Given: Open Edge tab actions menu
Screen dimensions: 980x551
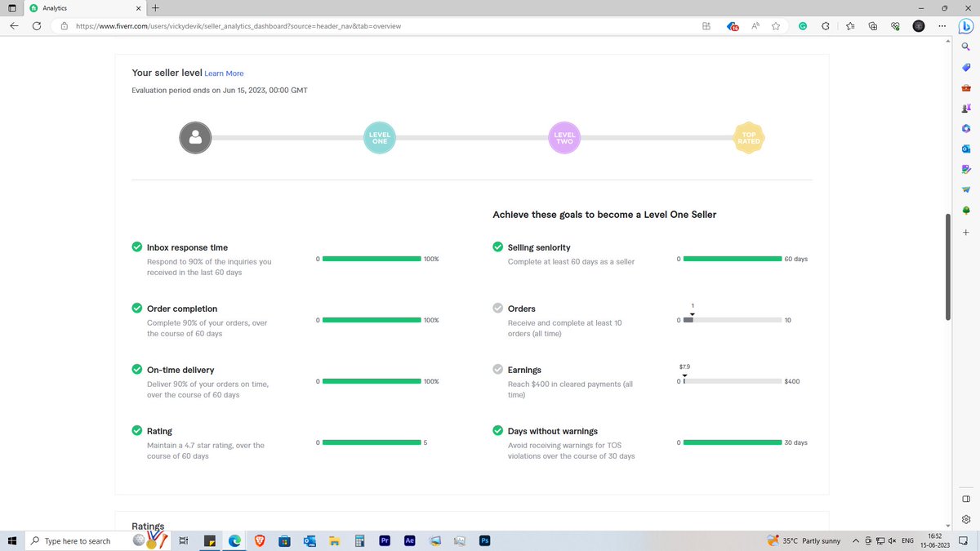Looking at the screenshot, I should (11, 8).
